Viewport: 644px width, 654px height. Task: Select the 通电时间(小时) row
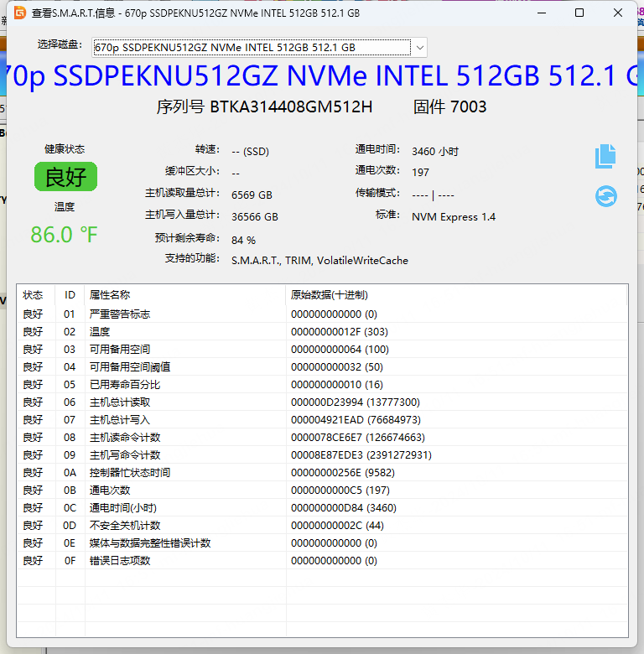pos(322,507)
